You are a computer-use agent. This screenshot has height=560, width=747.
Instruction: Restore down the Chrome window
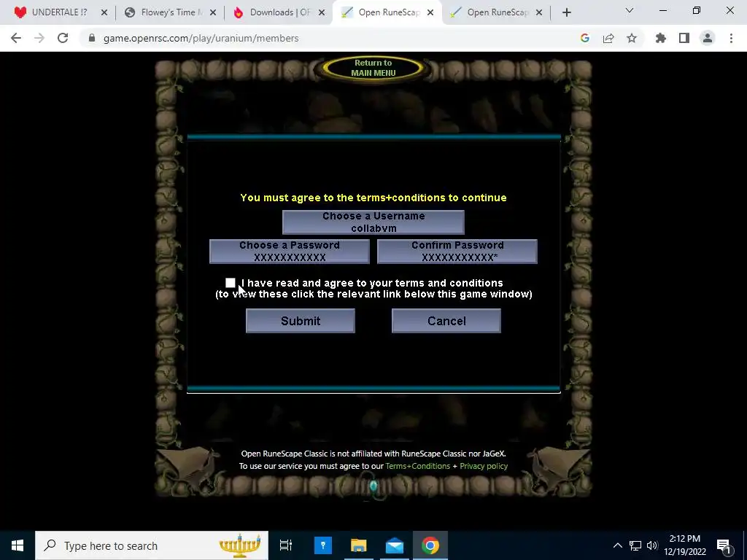coord(697,10)
